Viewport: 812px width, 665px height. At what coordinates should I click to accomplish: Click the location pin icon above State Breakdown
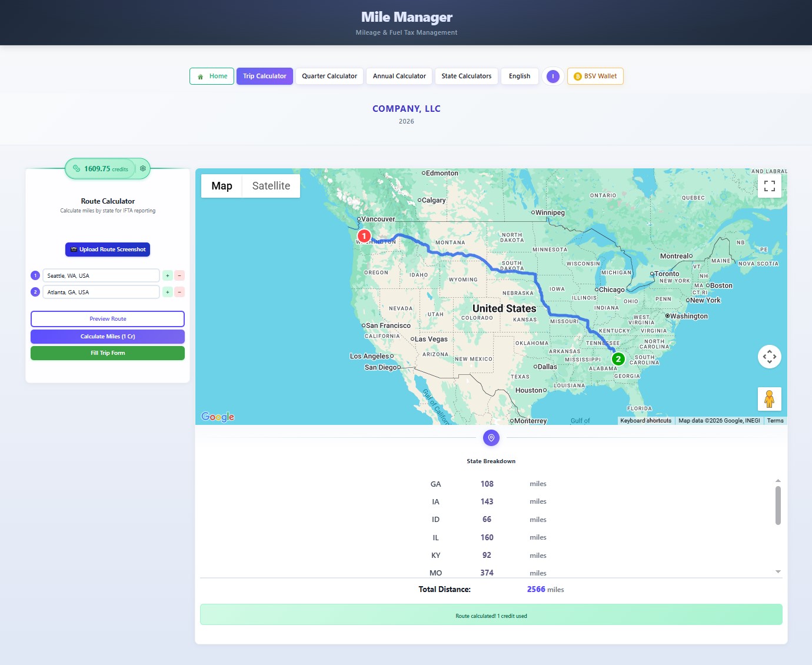(491, 438)
